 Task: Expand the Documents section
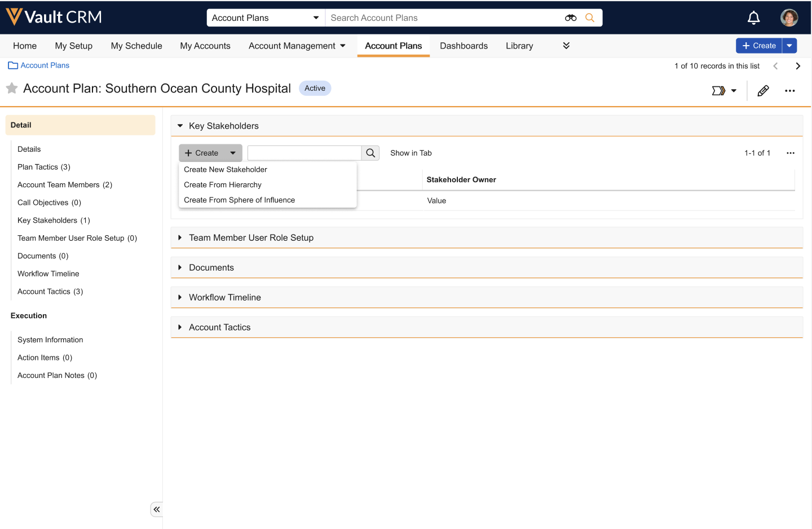(x=180, y=267)
